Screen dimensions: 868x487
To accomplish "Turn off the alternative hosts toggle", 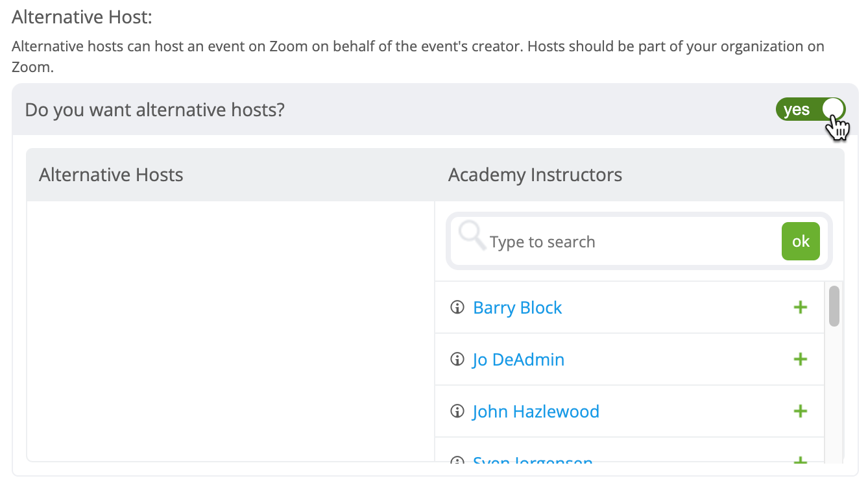I will click(x=810, y=109).
